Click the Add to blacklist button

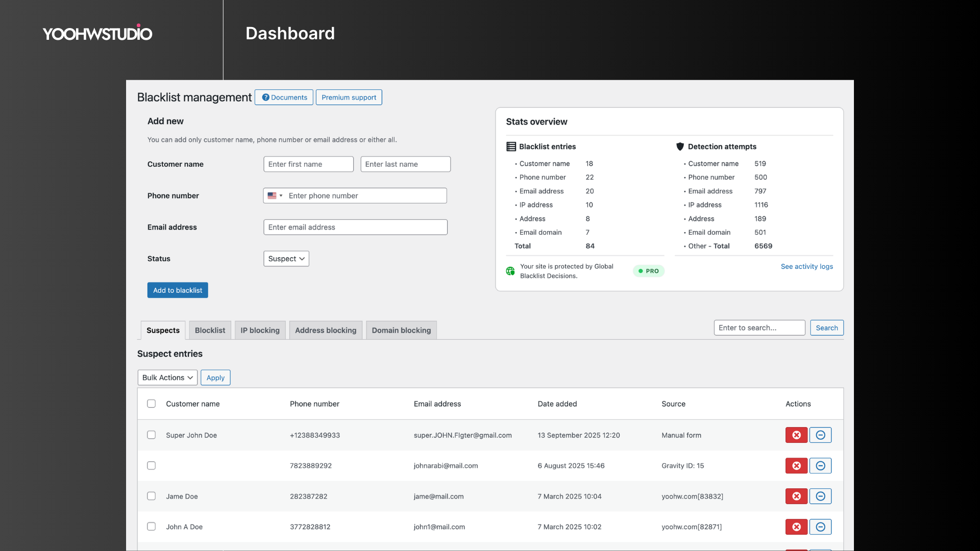point(177,290)
